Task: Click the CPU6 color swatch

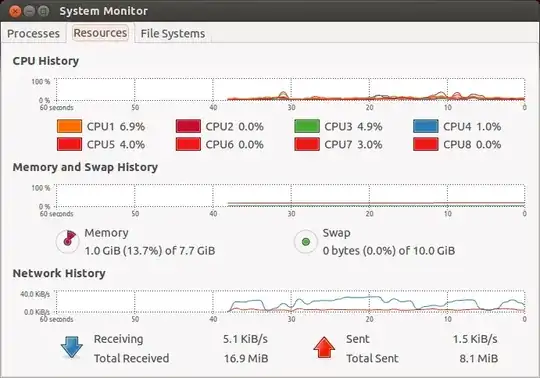Action: pos(188,144)
